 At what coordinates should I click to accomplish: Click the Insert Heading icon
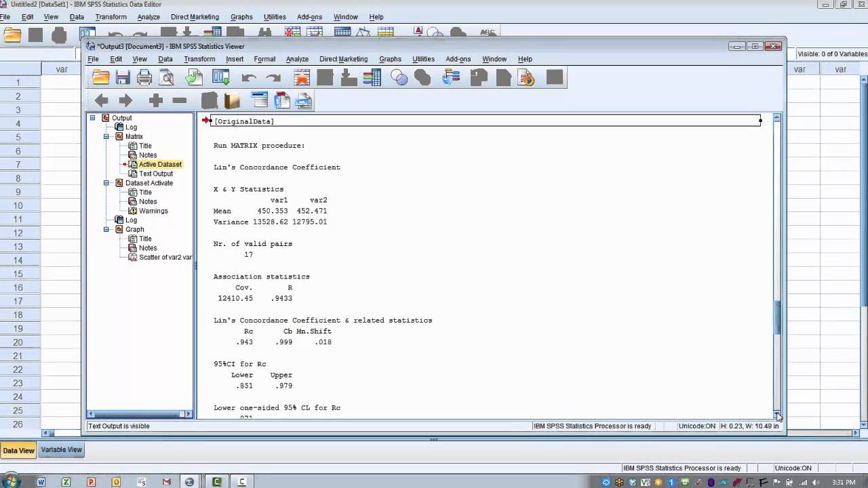[x=260, y=101]
